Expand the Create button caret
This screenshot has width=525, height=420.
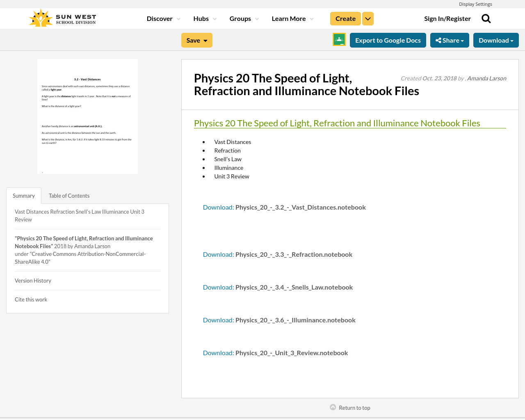(x=367, y=18)
